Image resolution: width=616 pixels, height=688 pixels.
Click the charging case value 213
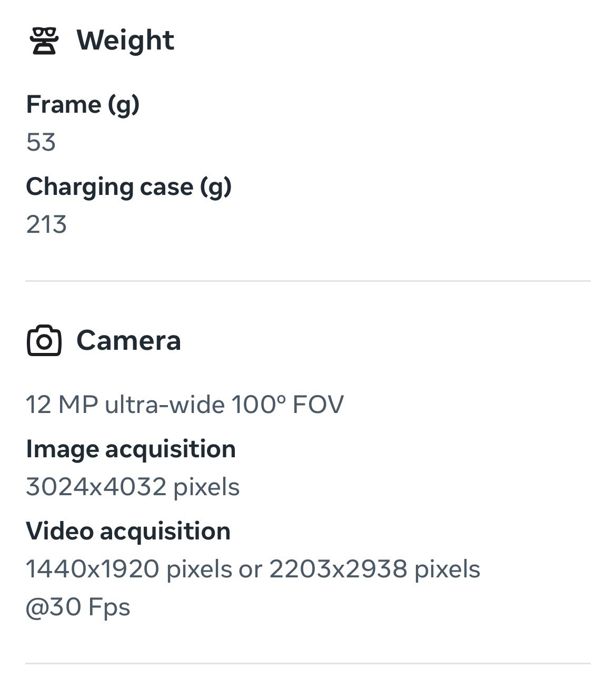46,224
